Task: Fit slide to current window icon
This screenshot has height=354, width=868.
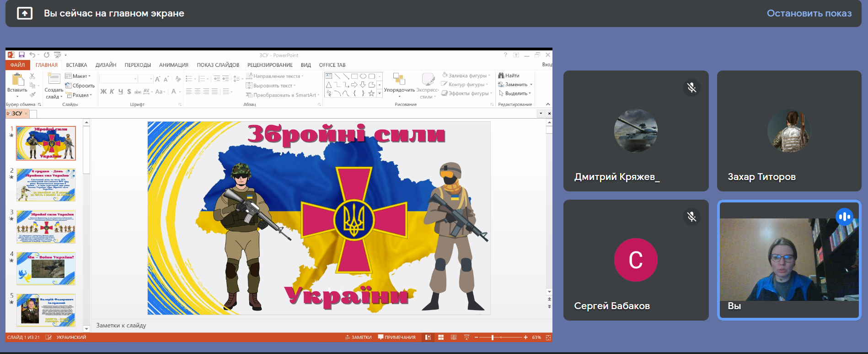Action: (548, 338)
